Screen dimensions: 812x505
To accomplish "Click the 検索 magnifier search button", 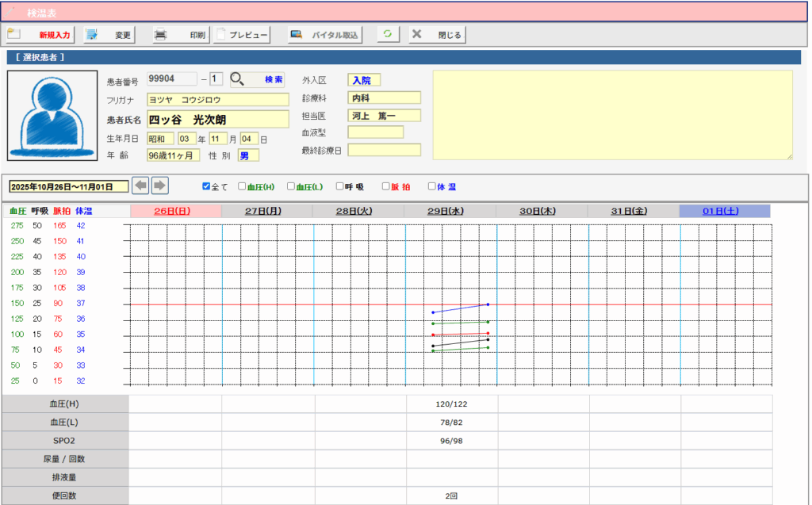I will [x=257, y=79].
